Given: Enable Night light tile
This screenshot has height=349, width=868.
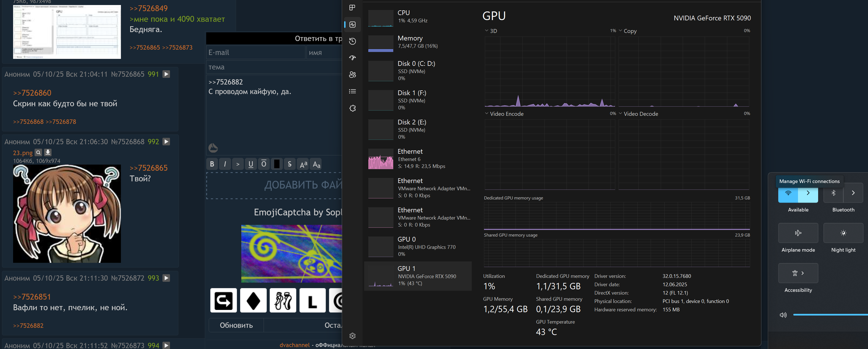Looking at the screenshot, I should pos(843,233).
